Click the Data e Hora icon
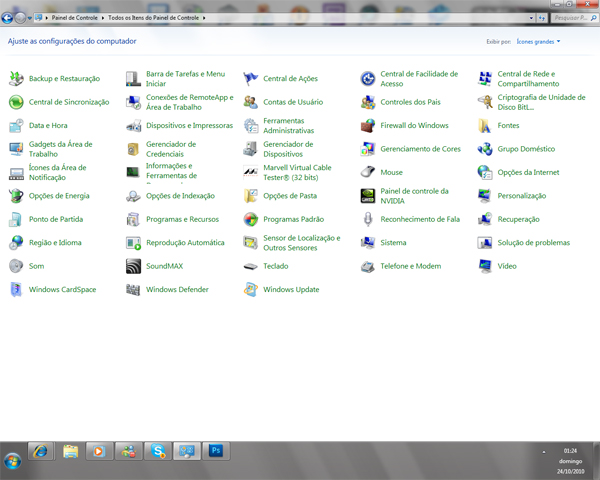The image size is (600, 480). (16, 126)
